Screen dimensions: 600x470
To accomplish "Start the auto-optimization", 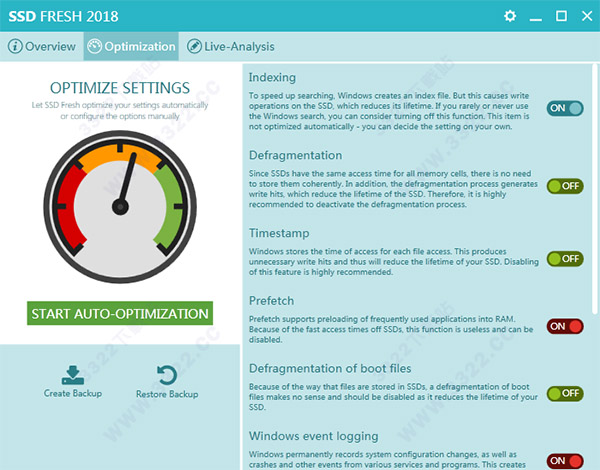I will coord(120,313).
